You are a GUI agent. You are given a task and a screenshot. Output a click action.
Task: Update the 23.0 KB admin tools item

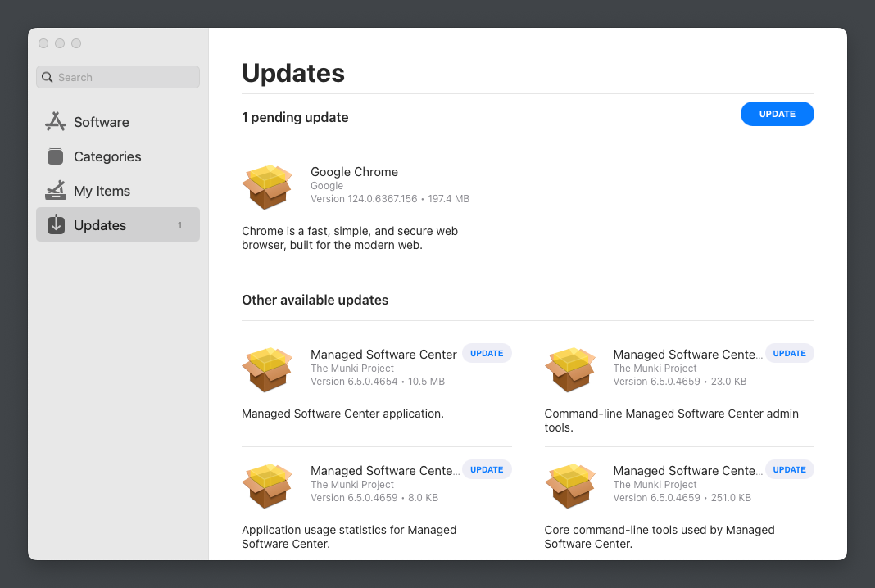pyautogui.click(x=789, y=354)
